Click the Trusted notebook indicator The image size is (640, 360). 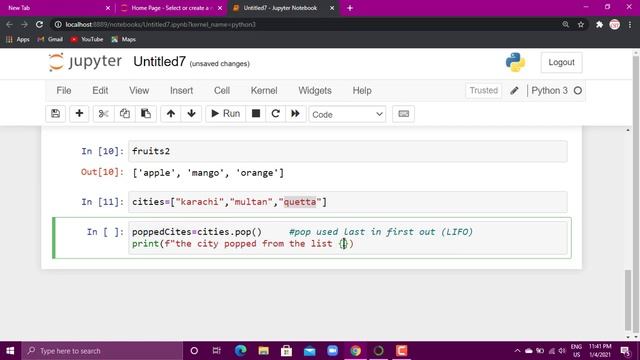484,91
